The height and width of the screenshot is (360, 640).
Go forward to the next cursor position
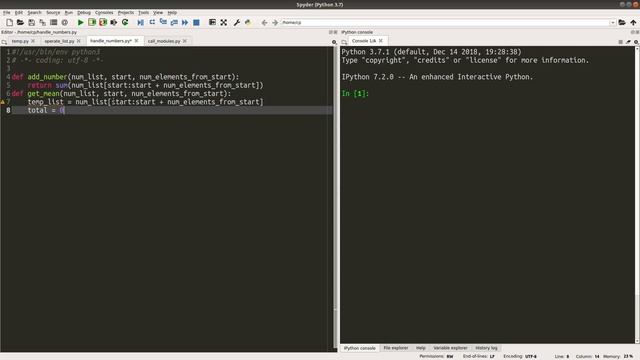click(x=275, y=22)
